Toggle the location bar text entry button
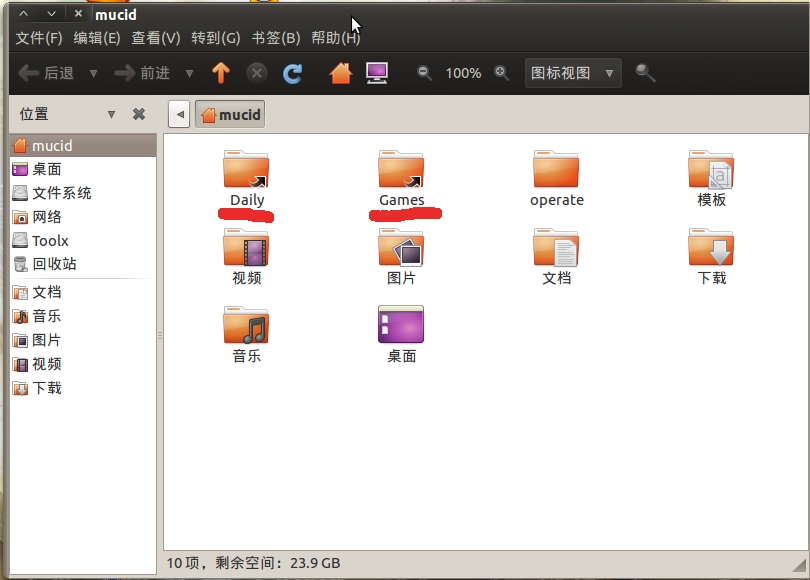This screenshot has width=810, height=580. click(x=179, y=114)
